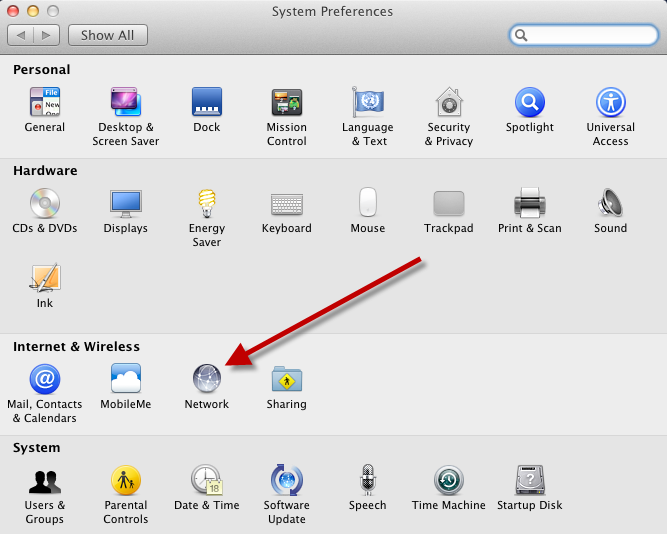The width and height of the screenshot is (667, 534).
Task: Open Software Update preferences
Action: (x=287, y=481)
